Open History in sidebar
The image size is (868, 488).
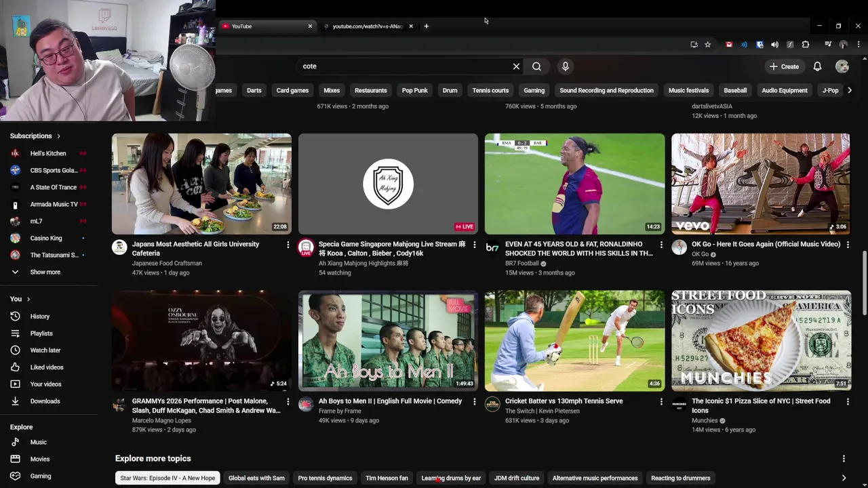click(40, 317)
